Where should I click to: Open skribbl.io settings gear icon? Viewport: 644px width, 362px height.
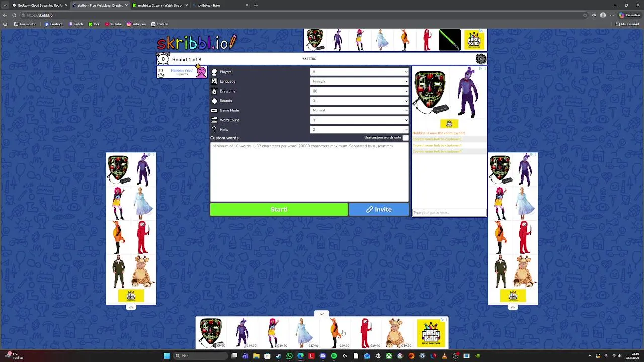tap(481, 59)
